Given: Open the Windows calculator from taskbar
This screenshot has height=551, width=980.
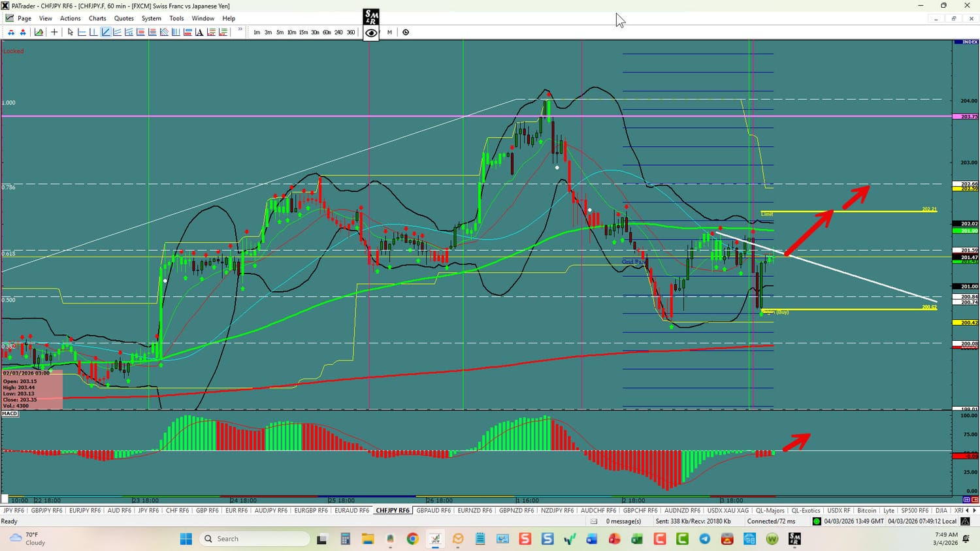Looking at the screenshot, I should tap(345, 539).
